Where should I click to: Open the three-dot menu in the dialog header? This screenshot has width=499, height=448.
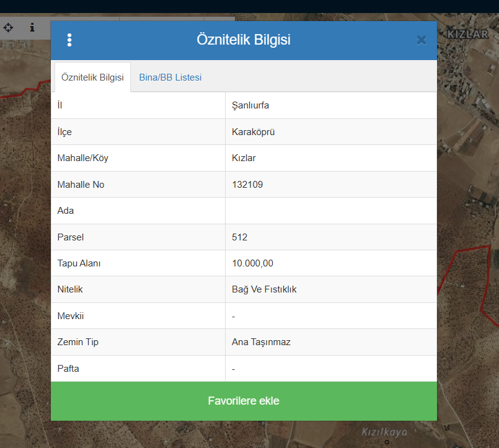coord(69,40)
